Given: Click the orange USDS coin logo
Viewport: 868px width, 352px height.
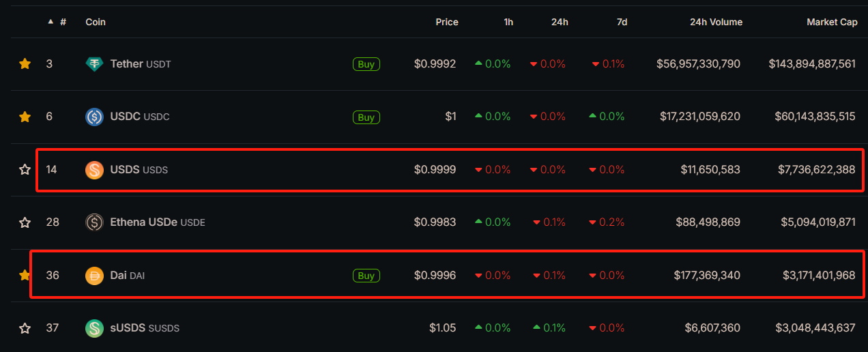Looking at the screenshot, I should point(94,170).
